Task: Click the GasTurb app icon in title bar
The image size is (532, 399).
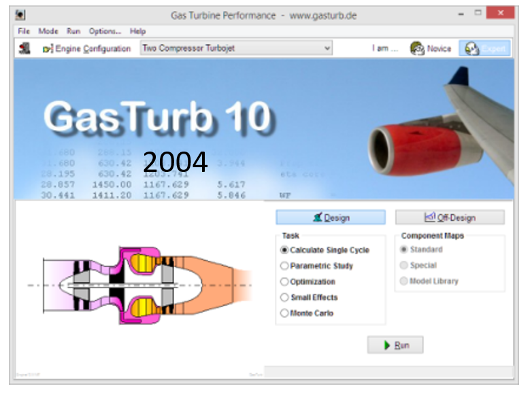Action: point(20,15)
